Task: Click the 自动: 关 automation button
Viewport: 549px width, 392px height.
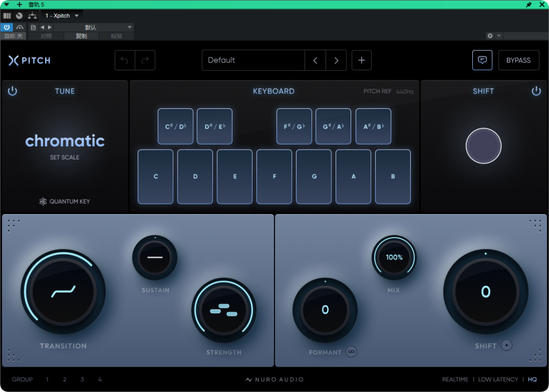Action: (x=13, y=36)
